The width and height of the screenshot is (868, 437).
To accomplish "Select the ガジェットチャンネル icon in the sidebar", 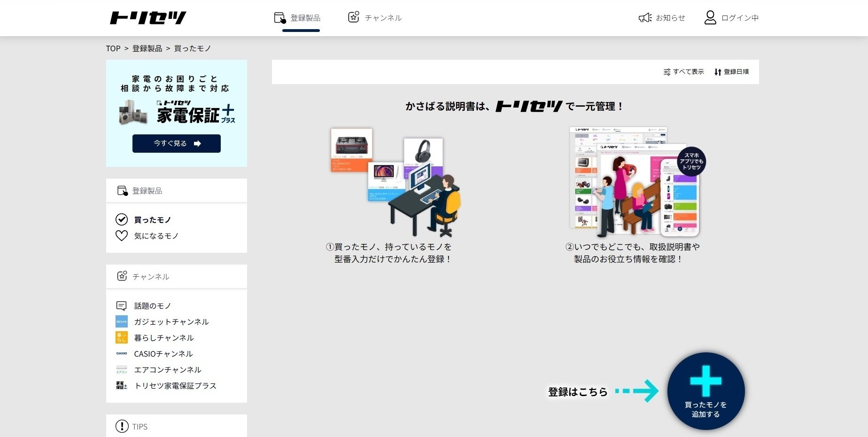I will coord(122,321).
